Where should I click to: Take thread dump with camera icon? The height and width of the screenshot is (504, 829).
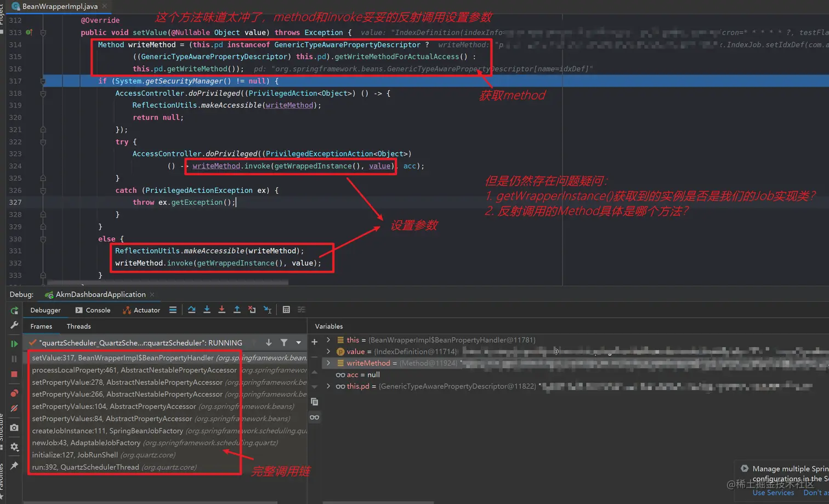14,427
